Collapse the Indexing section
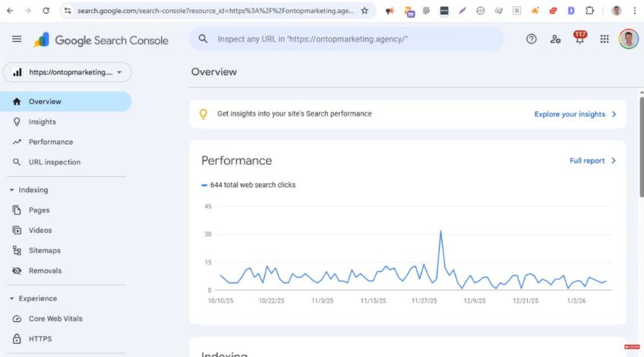Viewport: 644px width, 357px height. tap(12, 190)
